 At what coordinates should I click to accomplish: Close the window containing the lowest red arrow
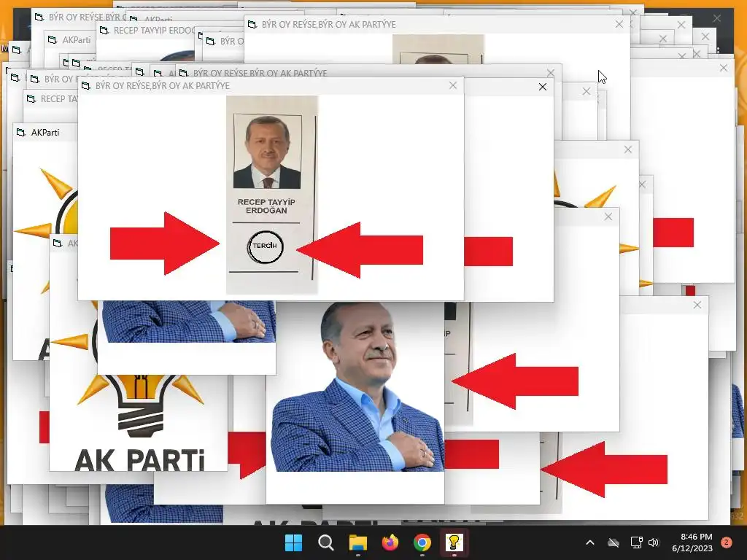(x=697, y=305)
